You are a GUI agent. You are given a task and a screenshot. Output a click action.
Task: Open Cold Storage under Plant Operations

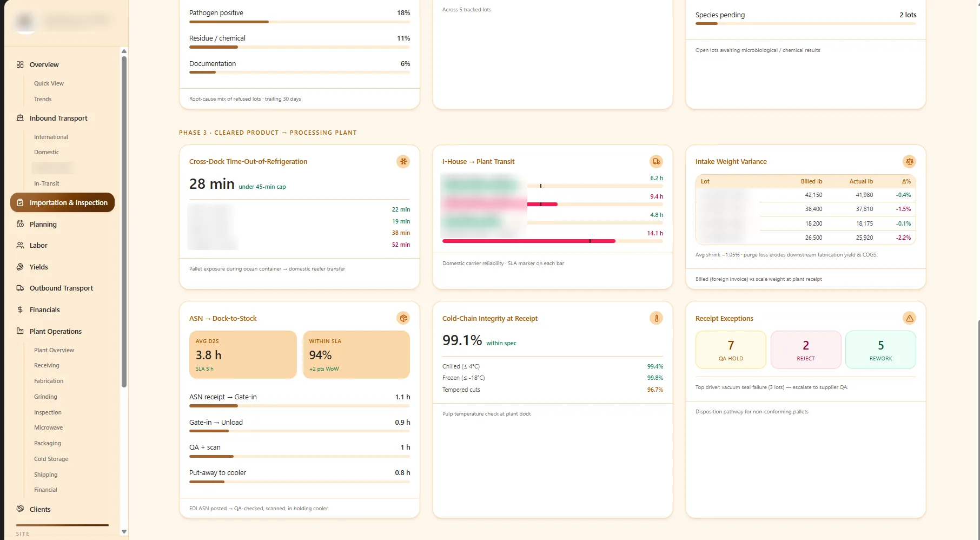pyautogui.click(x=51, y=459)
